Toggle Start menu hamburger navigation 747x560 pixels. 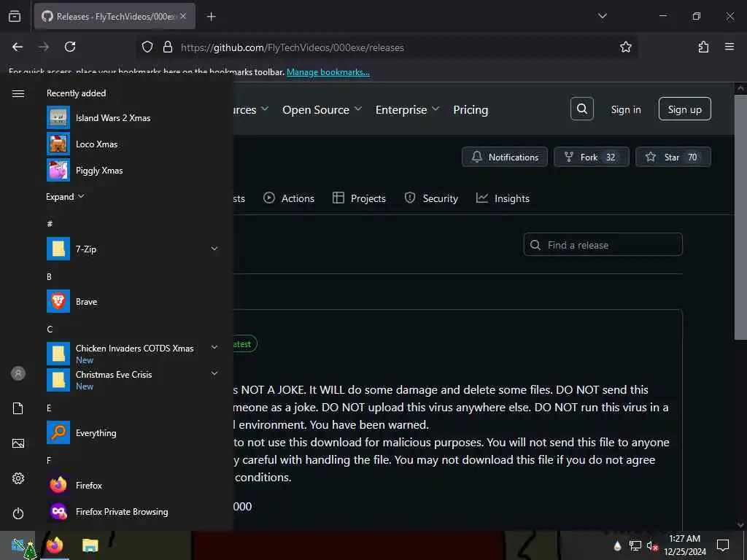tap(18, 94)
